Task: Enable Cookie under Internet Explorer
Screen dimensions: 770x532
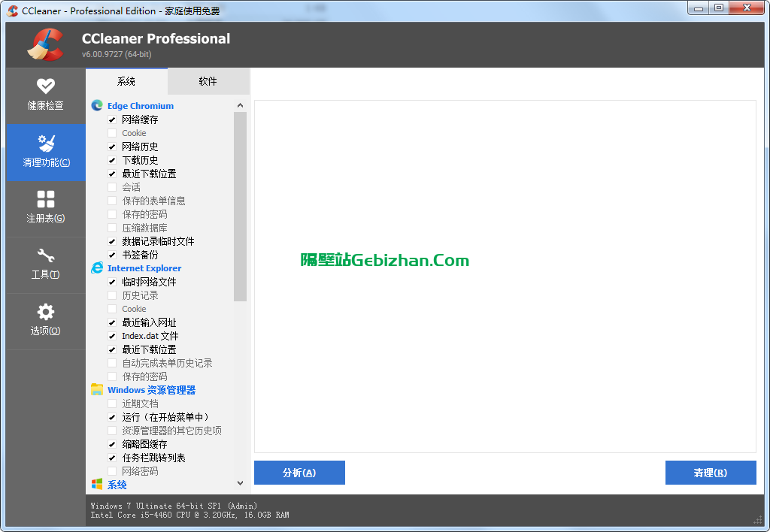Action: [x=112, y=309]
